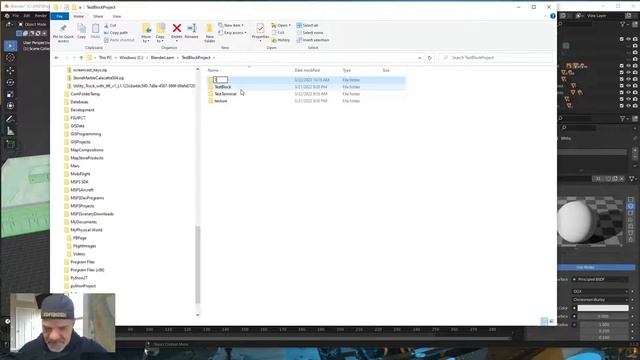Click the New folder icon
Image resolution: width=640 pixels, height=360 pixels.
pos(209,29)
